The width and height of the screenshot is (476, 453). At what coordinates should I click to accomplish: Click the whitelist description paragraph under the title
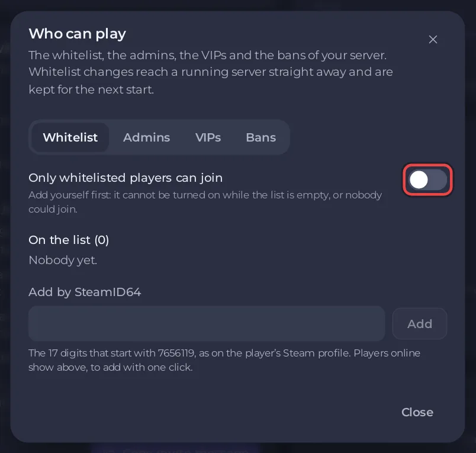[x=211, y=72]
